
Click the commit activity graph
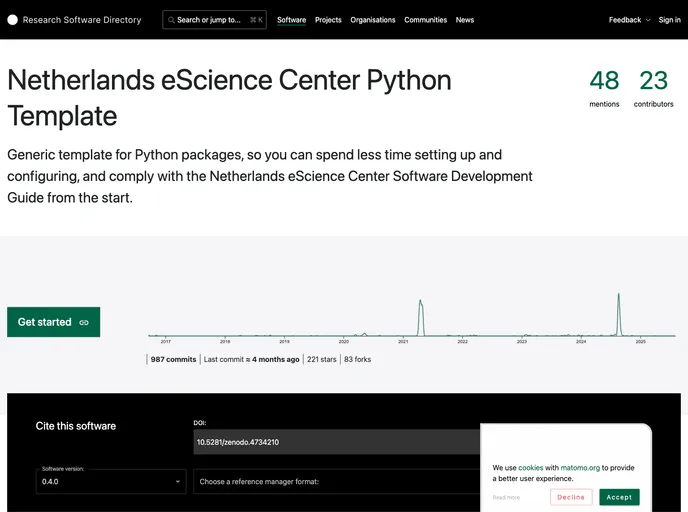(x=412, y=318)
